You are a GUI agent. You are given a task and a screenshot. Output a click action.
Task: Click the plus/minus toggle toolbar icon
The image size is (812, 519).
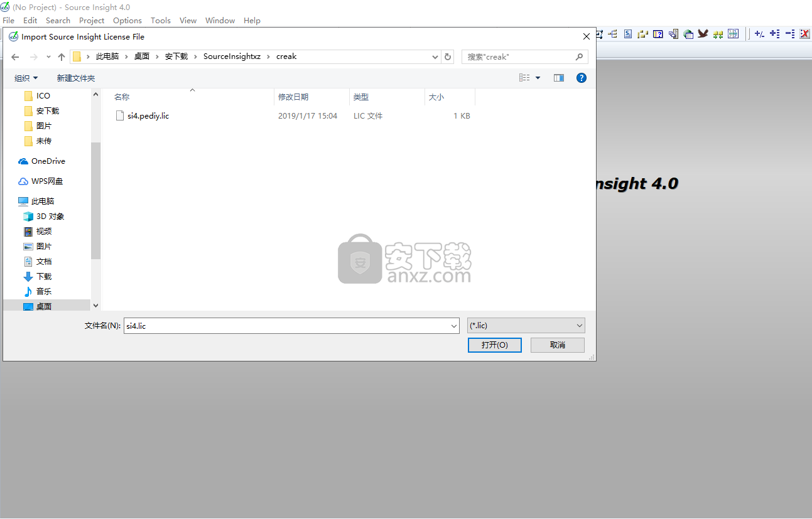click(759, 34)
